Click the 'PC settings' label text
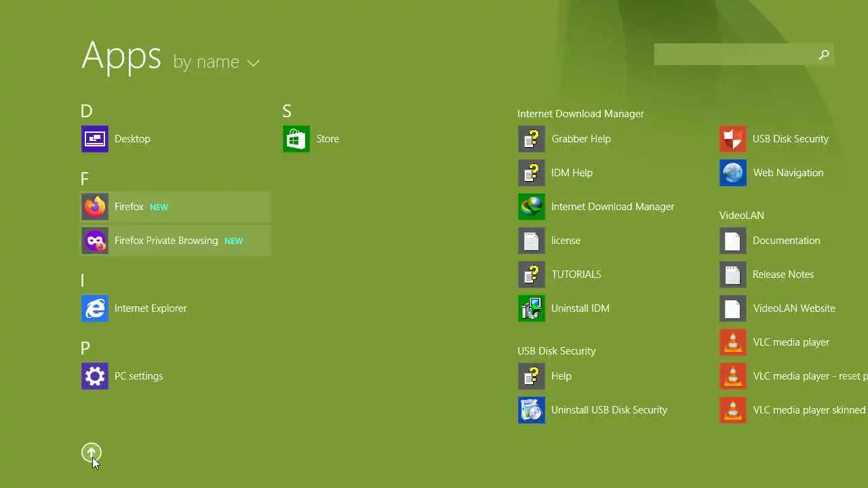The image size is (868, 488). 138,376
